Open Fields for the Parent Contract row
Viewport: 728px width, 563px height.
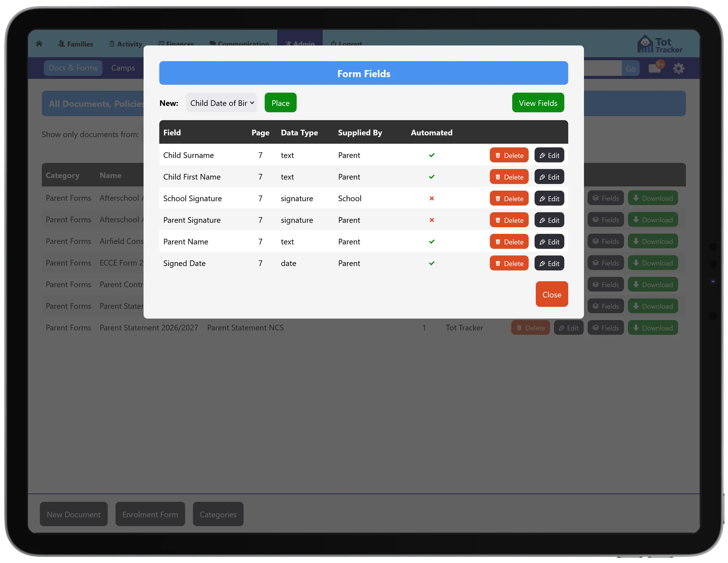pyautogui.click(x=606, y=285)
